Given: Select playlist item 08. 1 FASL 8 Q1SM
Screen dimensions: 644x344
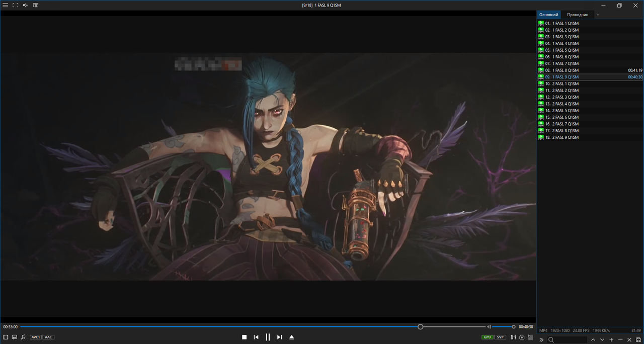Looking at the screenshot, I should (x=590, y=70).
